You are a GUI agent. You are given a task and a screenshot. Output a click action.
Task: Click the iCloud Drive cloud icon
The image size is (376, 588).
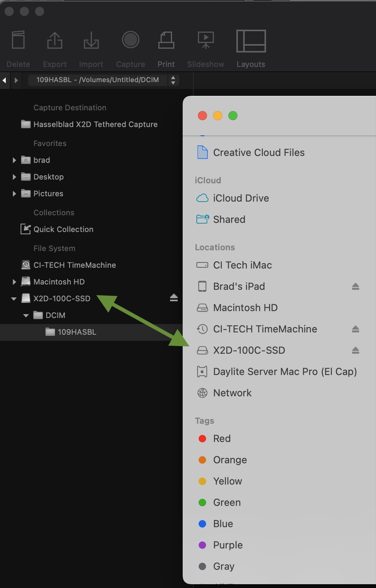[202, 198]
